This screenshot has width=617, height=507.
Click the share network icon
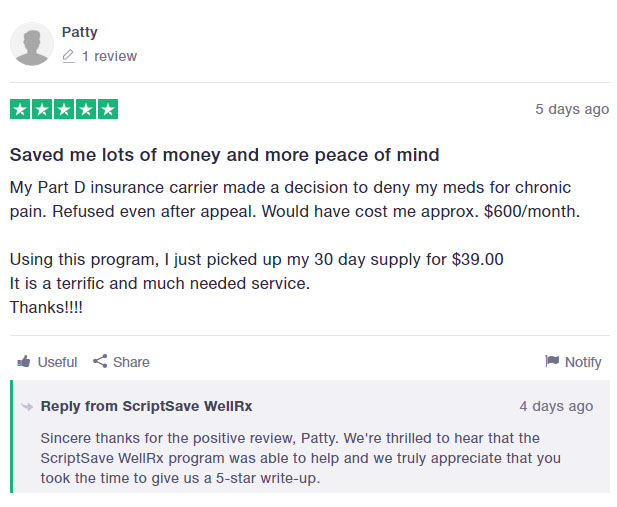tap(100, 361)
